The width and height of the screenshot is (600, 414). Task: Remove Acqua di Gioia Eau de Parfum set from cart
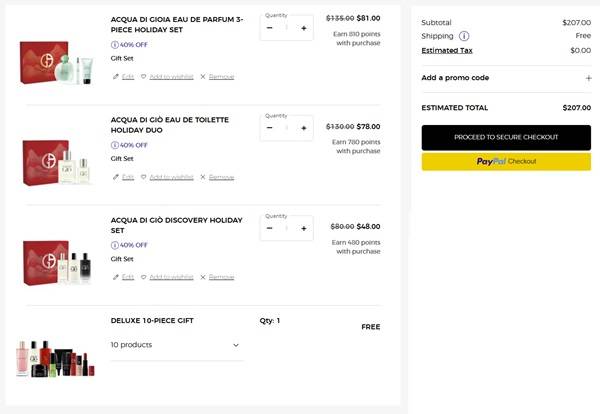(217, 77)
